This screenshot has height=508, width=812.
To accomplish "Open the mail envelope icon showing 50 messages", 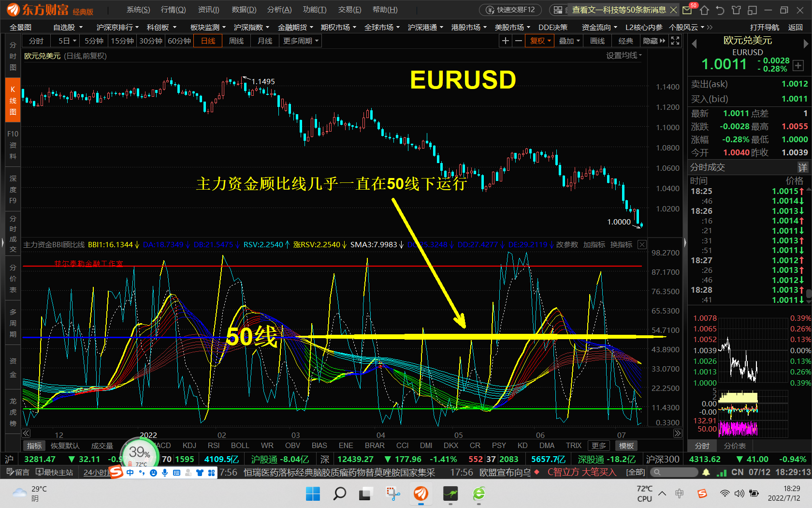I will [x=687, y=9].
